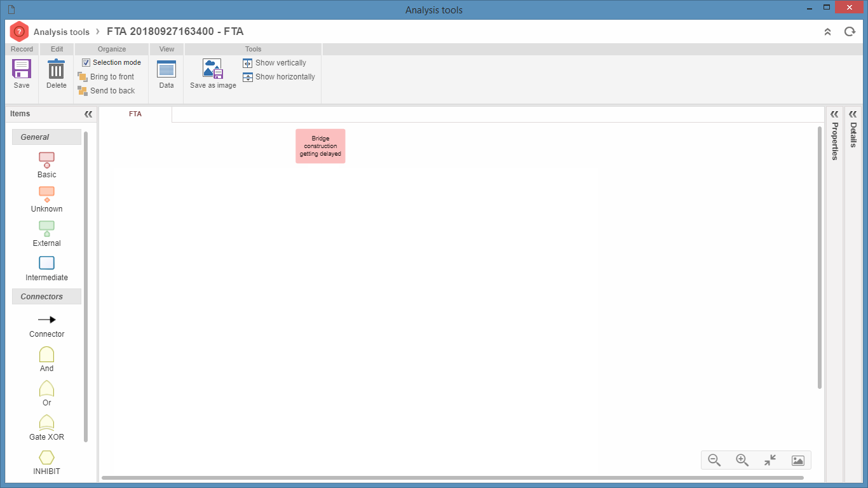The width and height of the screenshot is (868, 488).
Task: Click the Send to back icon
Action: 83,91
